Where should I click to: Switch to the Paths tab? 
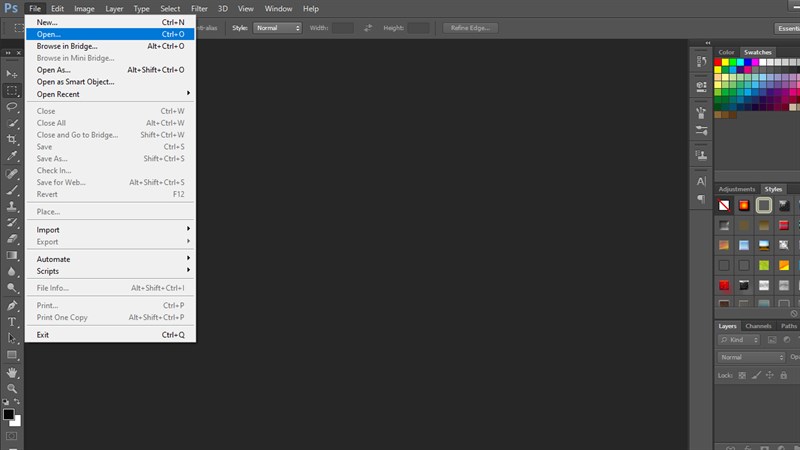pyautogui.click(x=788, y=326)
